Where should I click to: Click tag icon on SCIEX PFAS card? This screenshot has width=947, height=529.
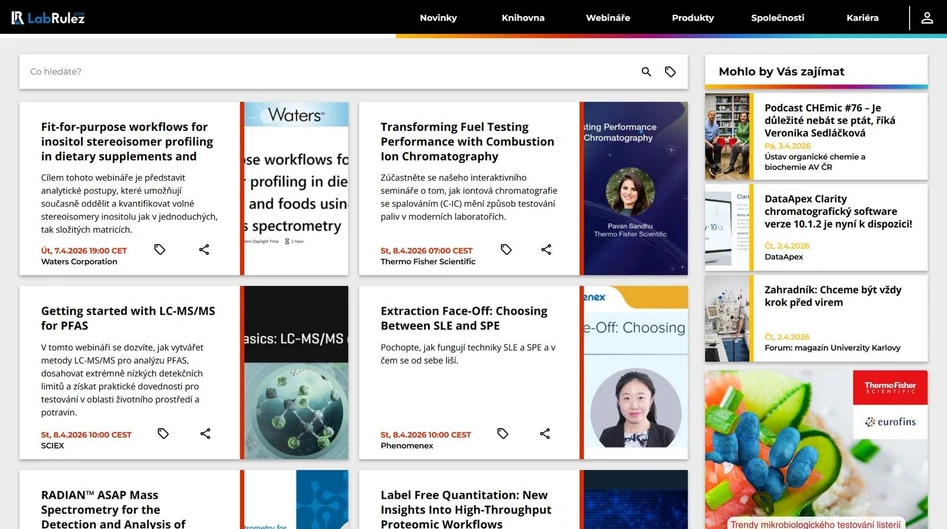[163, 433]
